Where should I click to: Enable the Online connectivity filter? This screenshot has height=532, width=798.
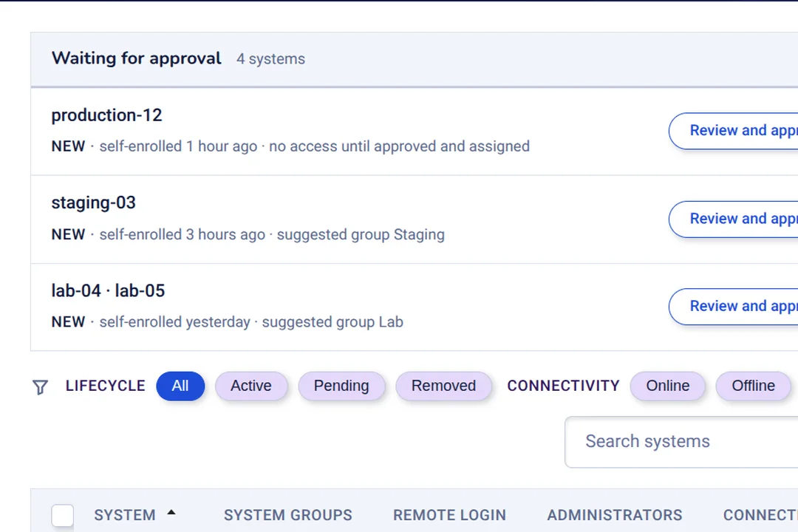[x=668, y=386]
